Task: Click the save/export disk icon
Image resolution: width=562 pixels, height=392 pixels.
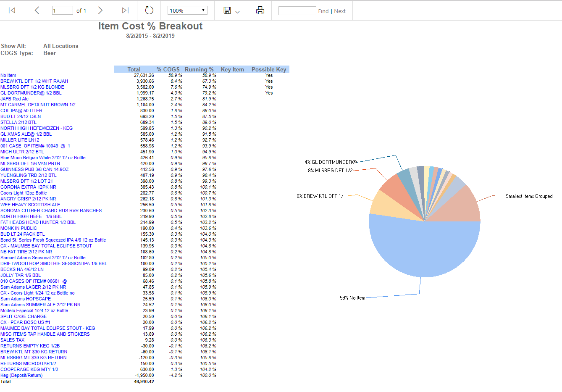Action: (227, 11)
